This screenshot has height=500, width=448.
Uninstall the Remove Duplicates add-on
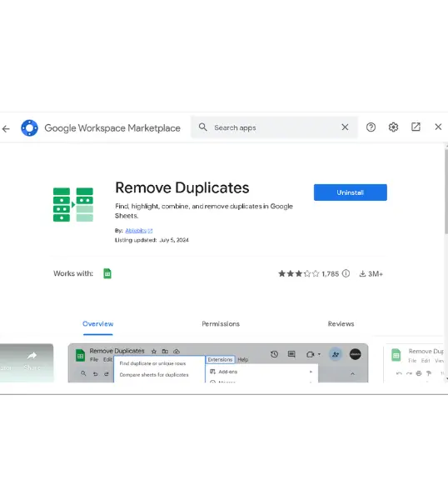[x=351, y=192]
